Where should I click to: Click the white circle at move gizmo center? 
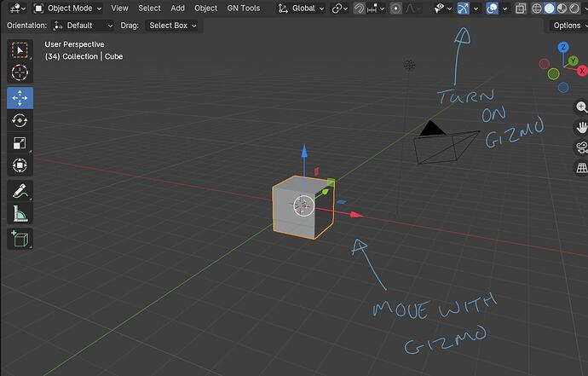(303, 205)
